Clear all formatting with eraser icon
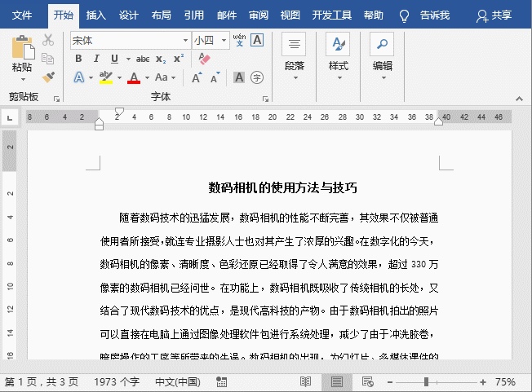The width and height of the screenshot is (532, 392). coord(205,59)
